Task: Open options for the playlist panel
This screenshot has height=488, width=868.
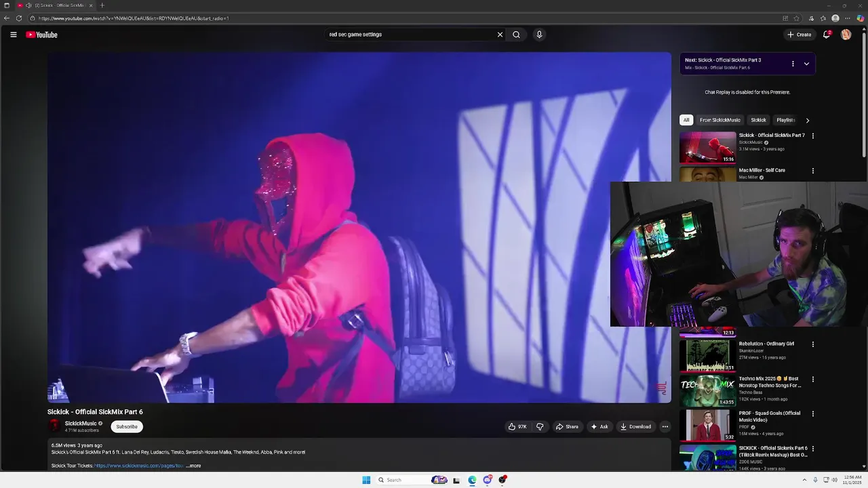Action: (793, 64)
